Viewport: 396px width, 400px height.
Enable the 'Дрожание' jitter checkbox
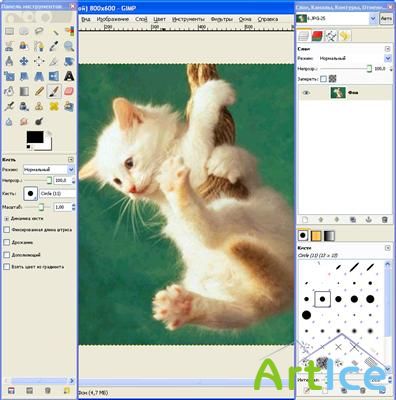6,242
